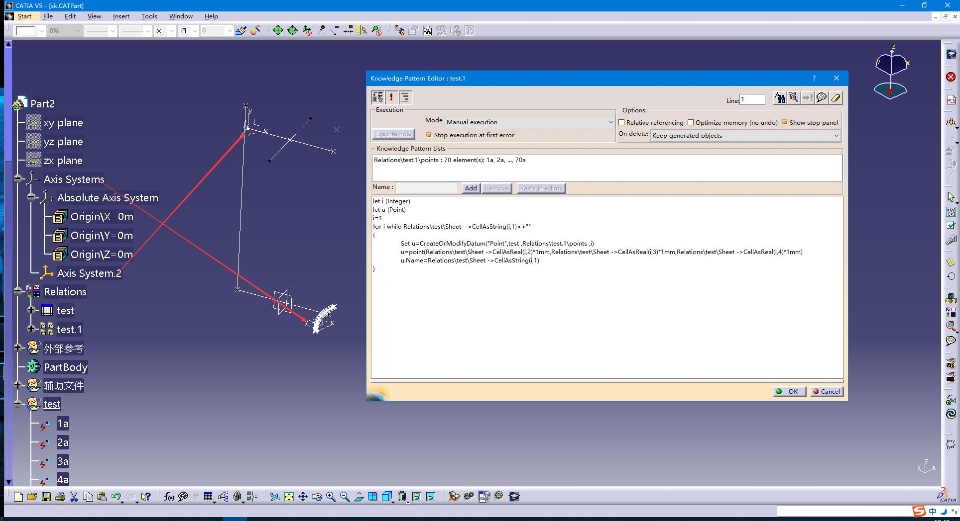The image size is (960, 521).
Task: Click the Name input field
Action: [x=427, y=187]
